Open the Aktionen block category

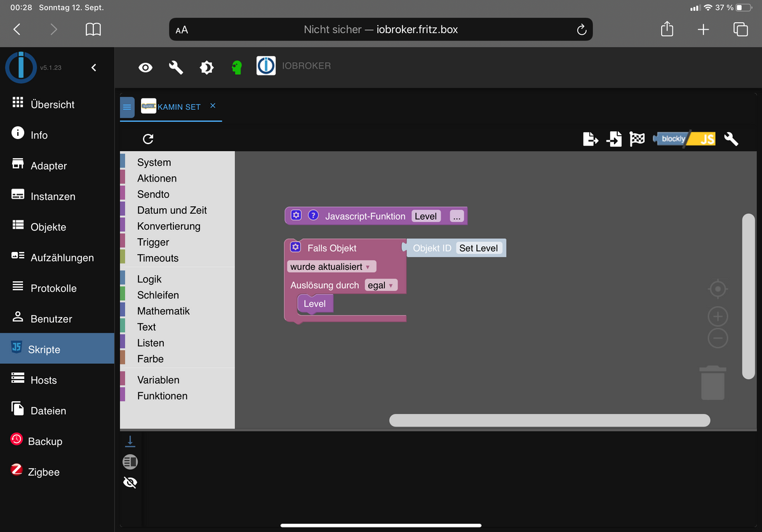[177, 178]
